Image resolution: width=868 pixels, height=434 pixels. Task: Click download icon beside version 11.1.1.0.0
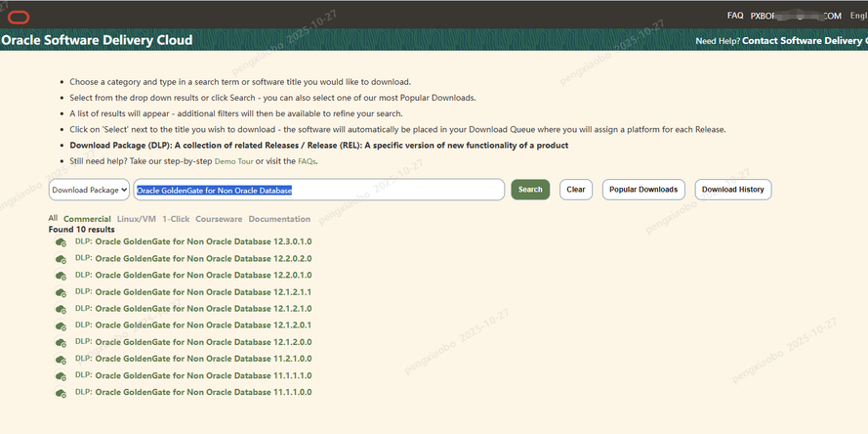point(61,393)
